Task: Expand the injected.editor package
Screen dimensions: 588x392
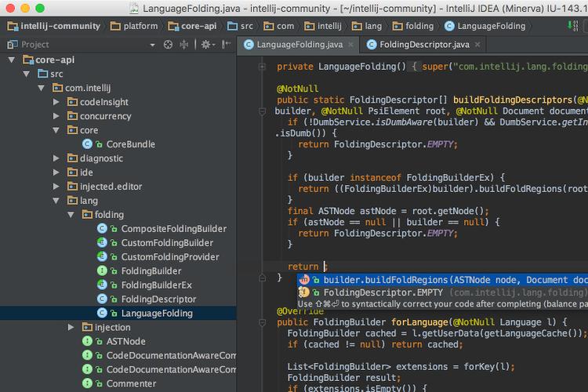Action: coord(56,187)
